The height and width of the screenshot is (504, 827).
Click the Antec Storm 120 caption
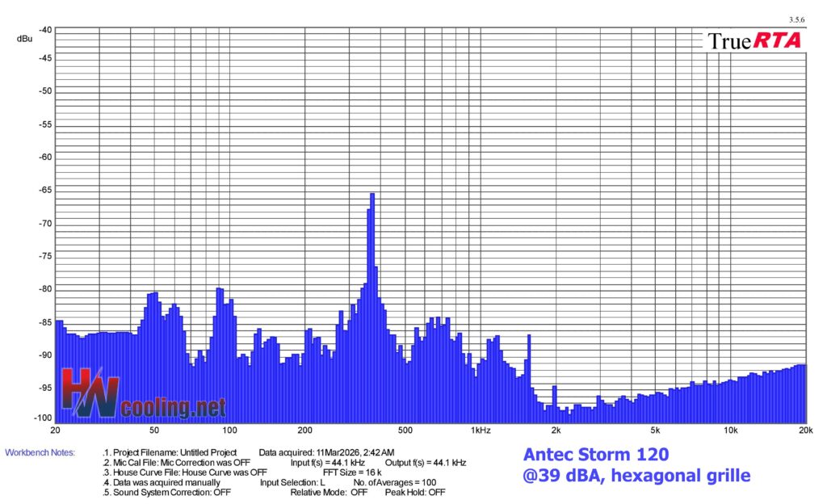click(596, 455)
